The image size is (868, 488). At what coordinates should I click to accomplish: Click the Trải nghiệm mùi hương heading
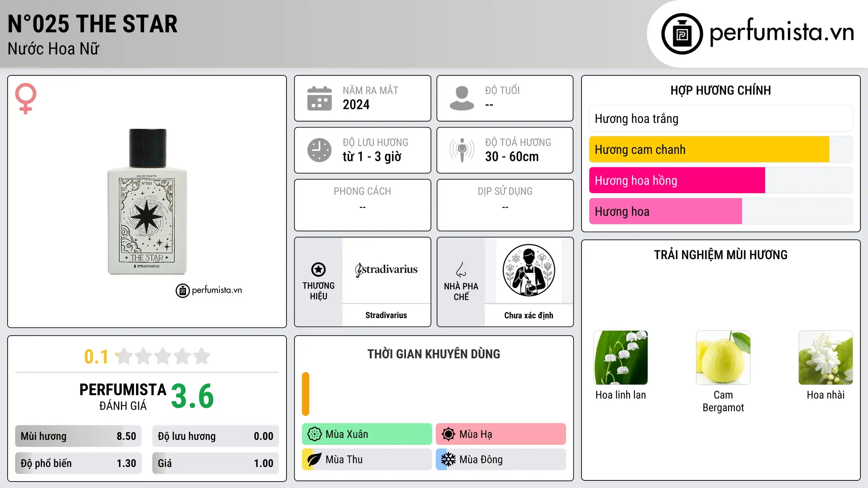721,255
